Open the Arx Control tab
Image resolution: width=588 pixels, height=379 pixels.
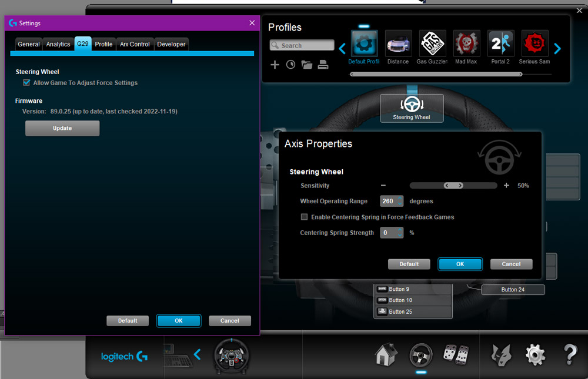coord(135,44)
